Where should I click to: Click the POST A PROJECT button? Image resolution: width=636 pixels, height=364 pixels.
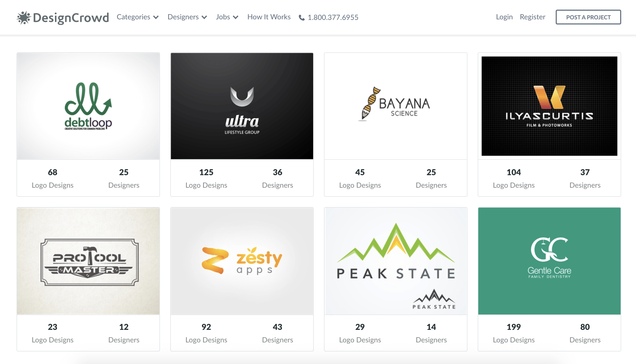point(588,17)
